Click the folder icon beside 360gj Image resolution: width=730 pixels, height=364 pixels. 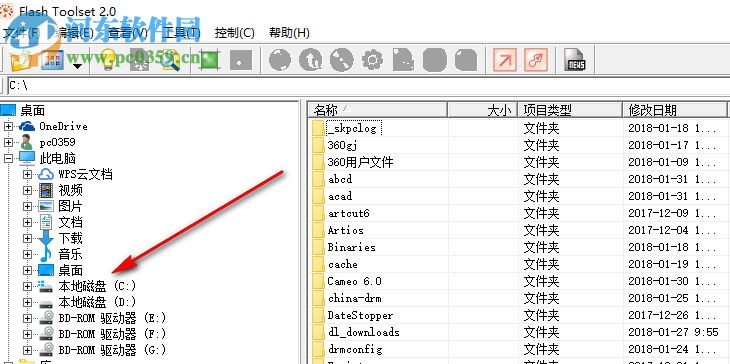click(x=318, y=145)
